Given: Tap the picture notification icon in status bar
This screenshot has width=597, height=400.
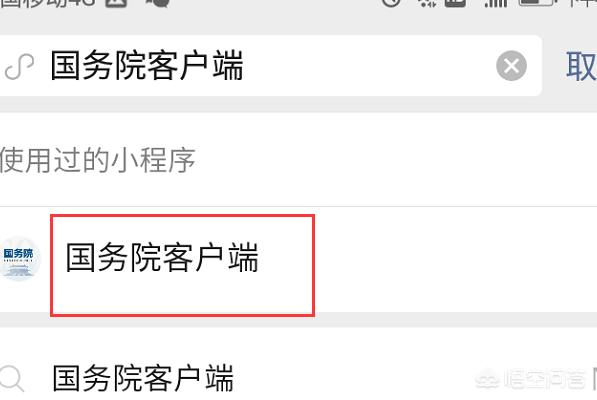Looking at the screenshot, I should tap(116, 3).
